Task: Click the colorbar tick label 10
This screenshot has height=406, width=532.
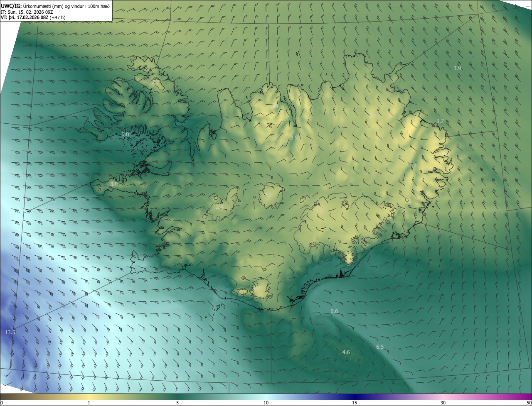Action: (266, 403)
